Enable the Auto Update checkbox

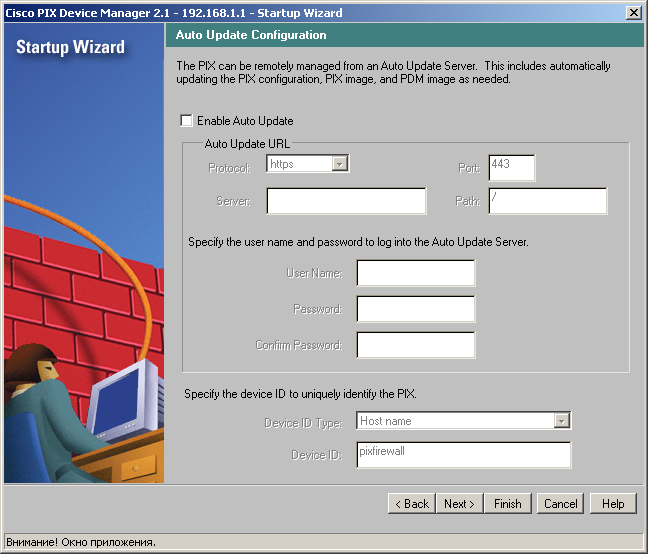click(186, 121)
